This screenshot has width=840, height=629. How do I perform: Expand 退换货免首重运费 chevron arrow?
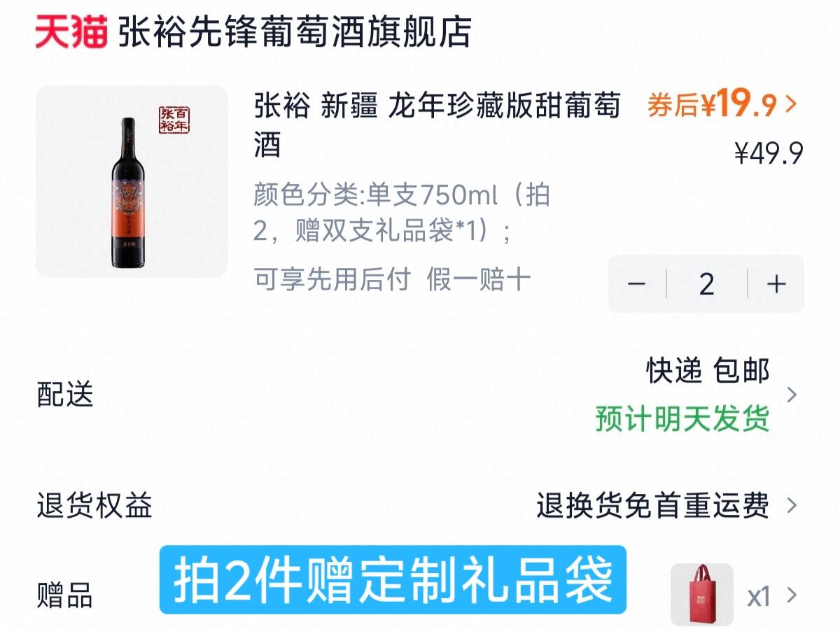792,505
